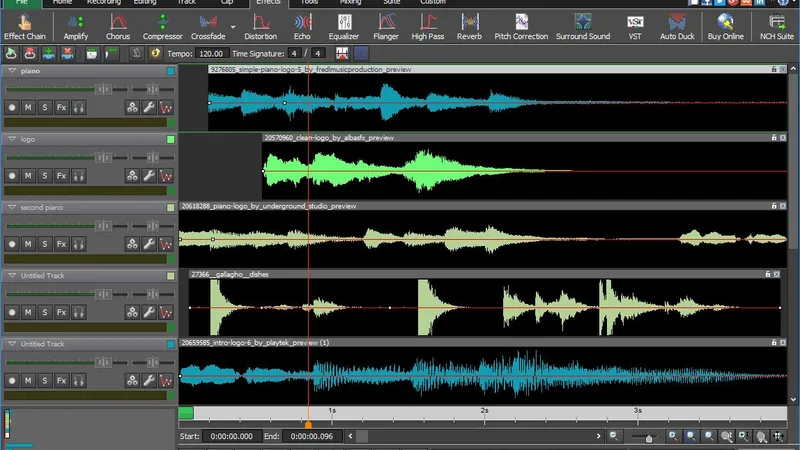Open the Reverb effect
The width and height of the screenshot is (800, 450).
[x=469, y=25]
